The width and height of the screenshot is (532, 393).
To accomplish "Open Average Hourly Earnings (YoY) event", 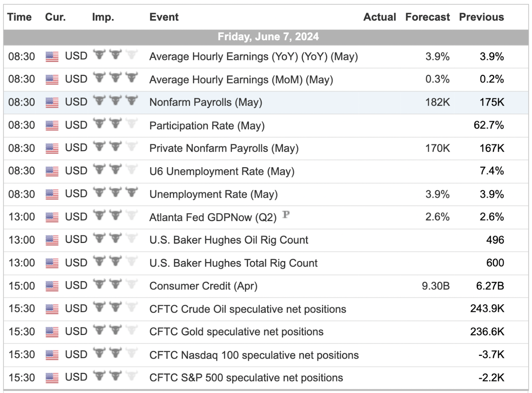I will click(254, 56).
